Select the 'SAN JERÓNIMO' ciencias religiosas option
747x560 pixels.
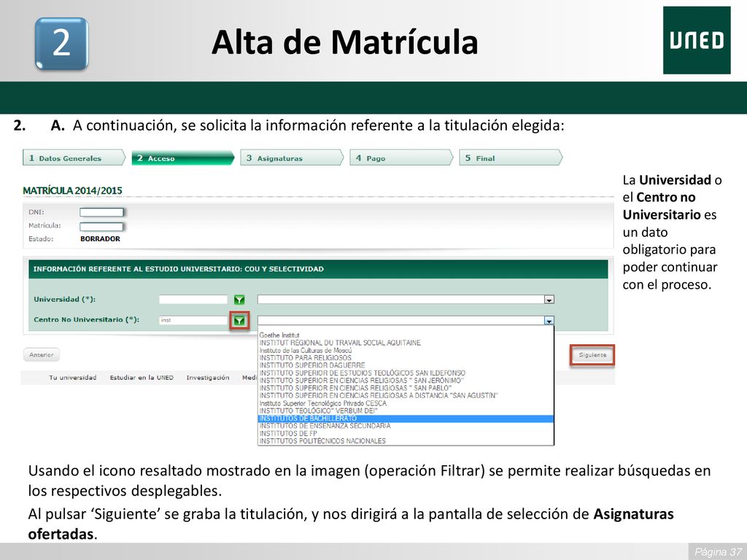tap(406, 381)
